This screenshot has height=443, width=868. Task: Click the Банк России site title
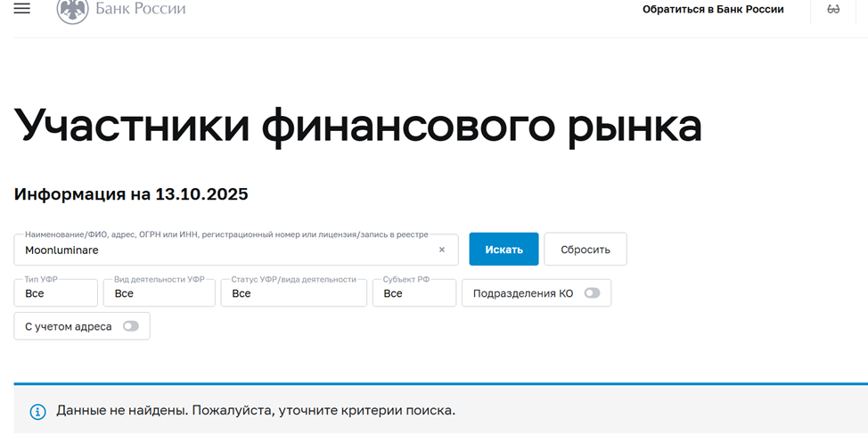click(141, 9)
